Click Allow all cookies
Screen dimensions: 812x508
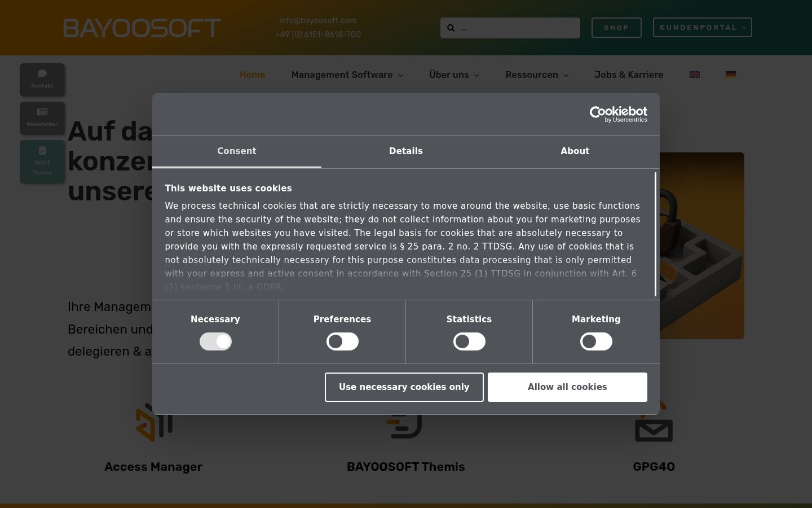(567, 387)
